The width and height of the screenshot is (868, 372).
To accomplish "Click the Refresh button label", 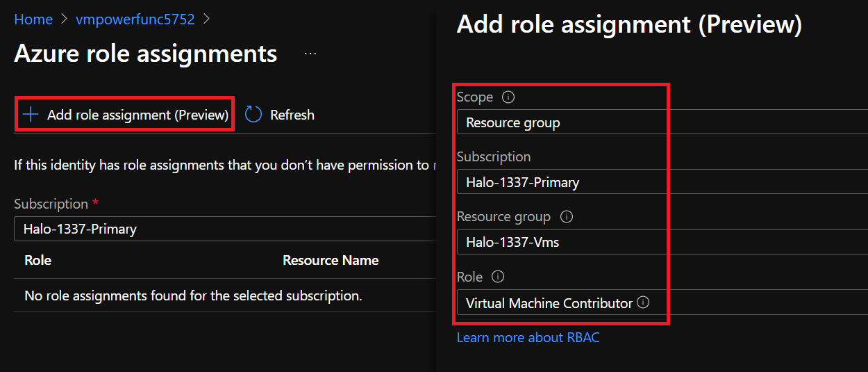I will coord(292,115).
